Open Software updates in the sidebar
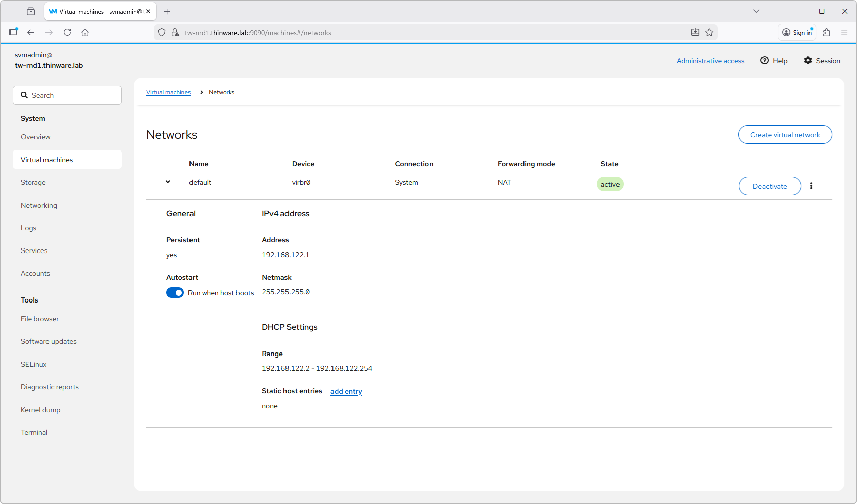 (67, 341)
